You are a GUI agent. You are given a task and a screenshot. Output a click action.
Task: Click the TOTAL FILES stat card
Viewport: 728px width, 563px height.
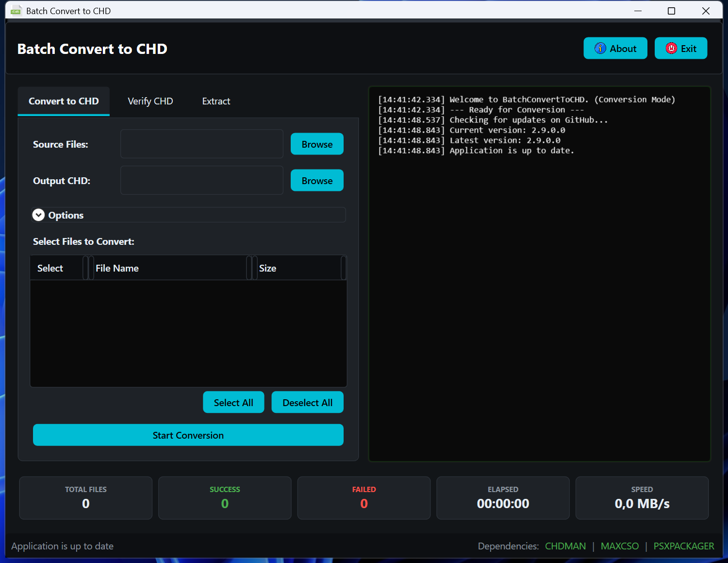[86, 498]
